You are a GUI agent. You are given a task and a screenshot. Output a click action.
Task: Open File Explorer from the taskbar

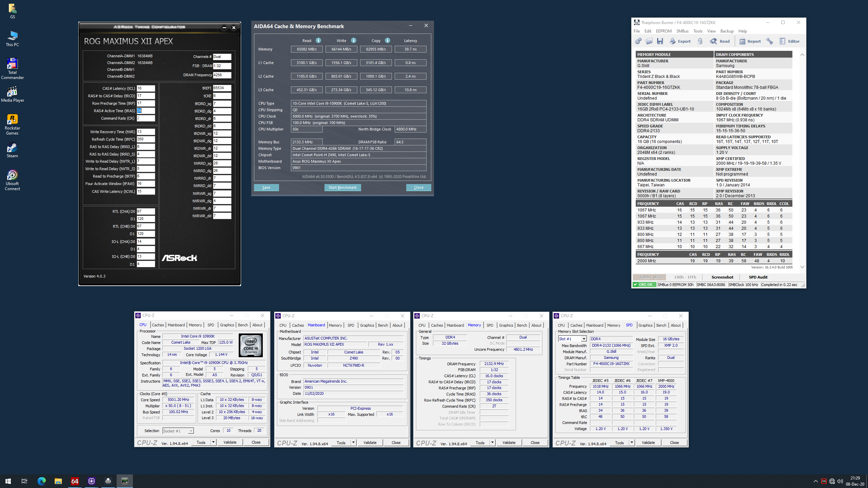(58, 481)
